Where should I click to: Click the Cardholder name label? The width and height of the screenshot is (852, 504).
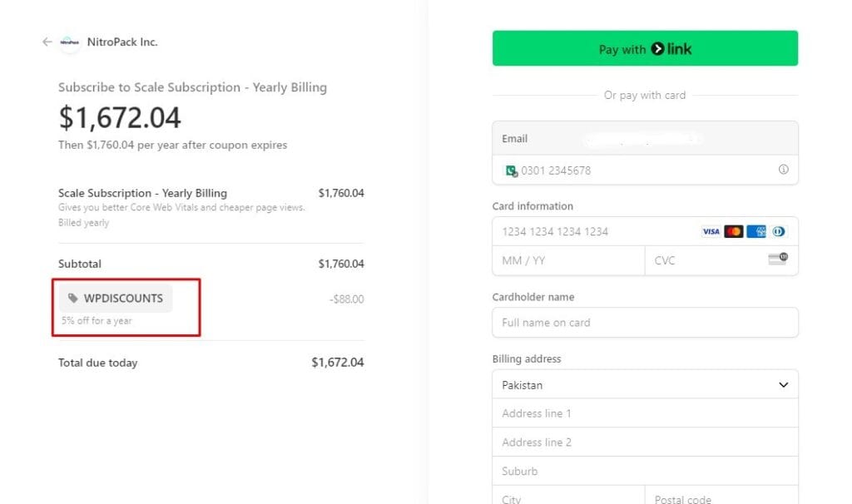click(533, 297)
